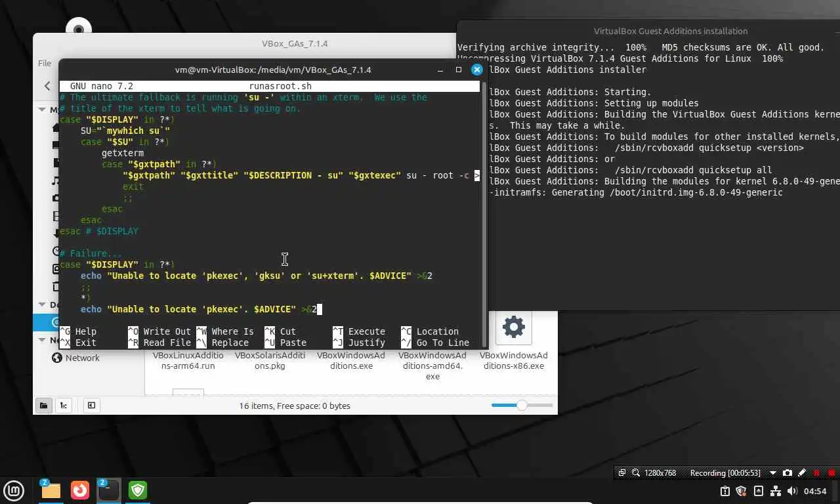Show places view in file manager sidebar
The height and width of the screenshot is (504, 840).
pos(43,406)
